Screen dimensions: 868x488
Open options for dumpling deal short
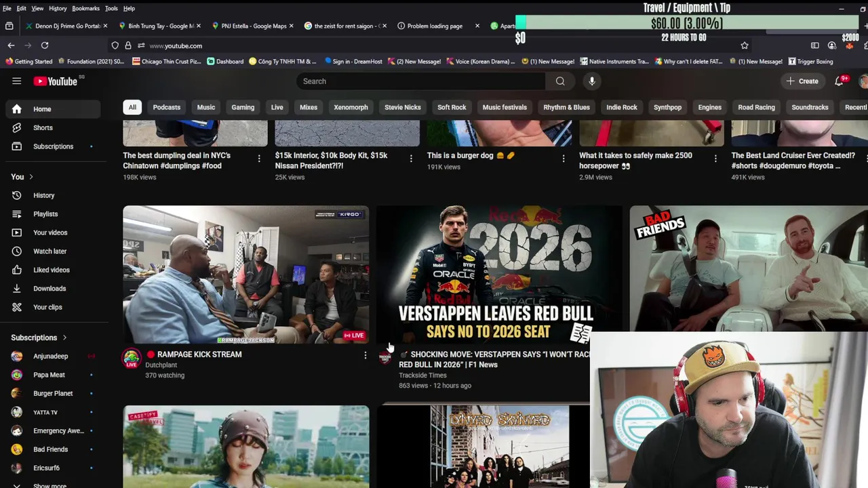point(258,159)
